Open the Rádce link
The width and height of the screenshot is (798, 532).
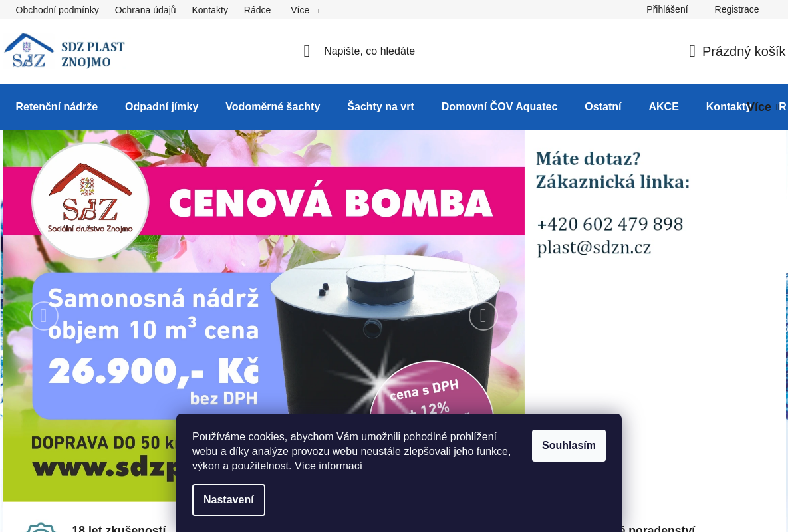pos(257,10)
